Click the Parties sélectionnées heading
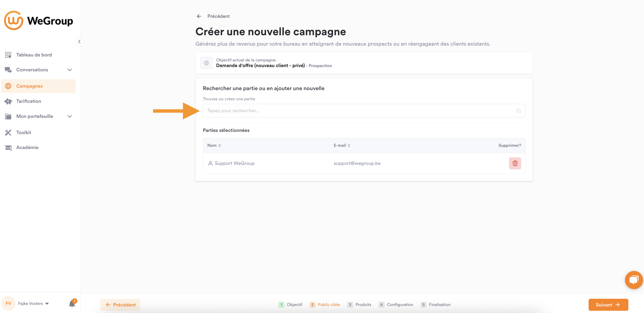 click(x=226, y=131)
